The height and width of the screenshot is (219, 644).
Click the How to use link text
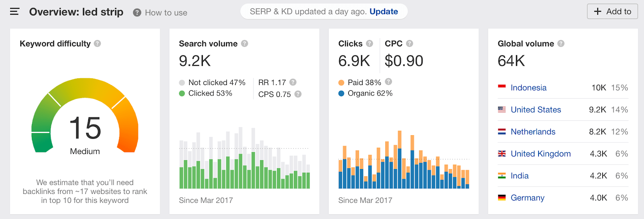(166, 13)
